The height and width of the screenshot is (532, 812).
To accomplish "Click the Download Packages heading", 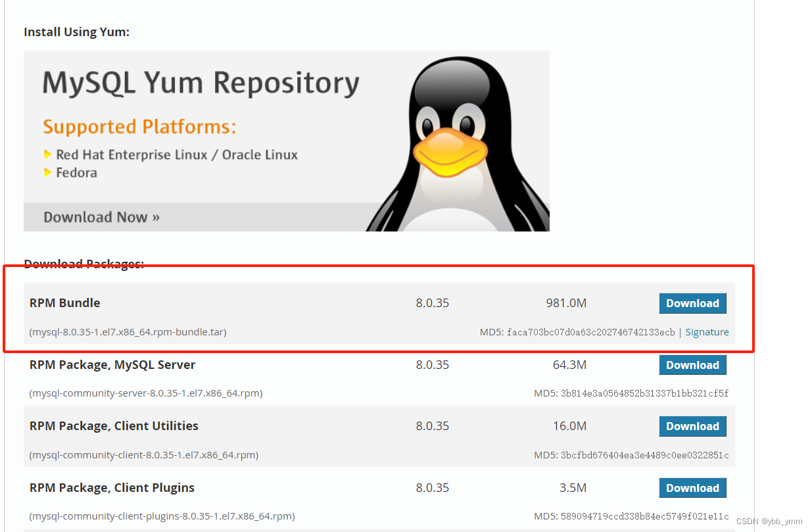I will coord(84,263).
